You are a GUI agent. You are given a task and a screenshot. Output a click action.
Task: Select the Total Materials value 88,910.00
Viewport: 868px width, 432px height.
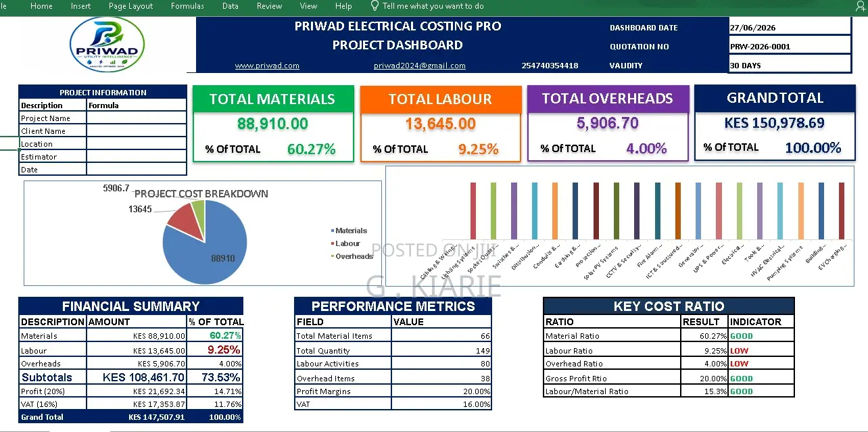(272, 124)
